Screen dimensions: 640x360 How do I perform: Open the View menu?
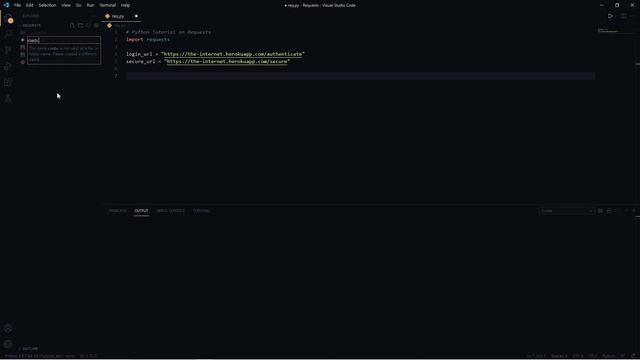[x=66, y=5]
